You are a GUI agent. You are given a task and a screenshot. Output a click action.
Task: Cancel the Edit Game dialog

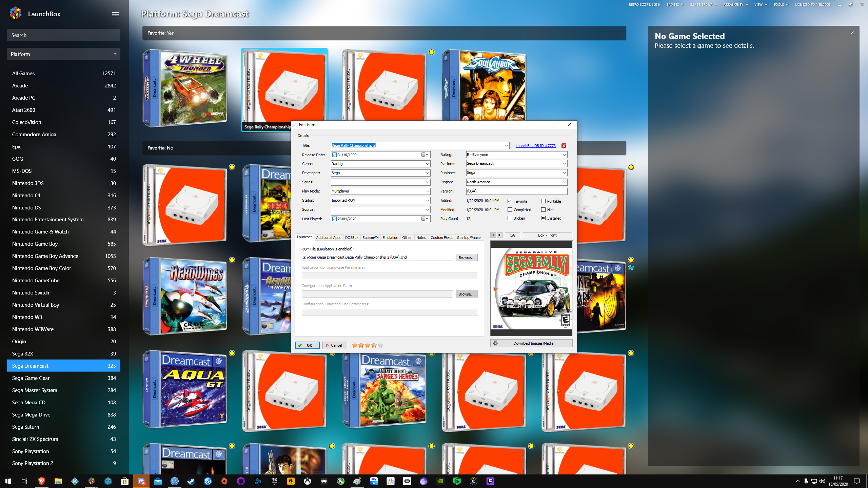[334, 345]
